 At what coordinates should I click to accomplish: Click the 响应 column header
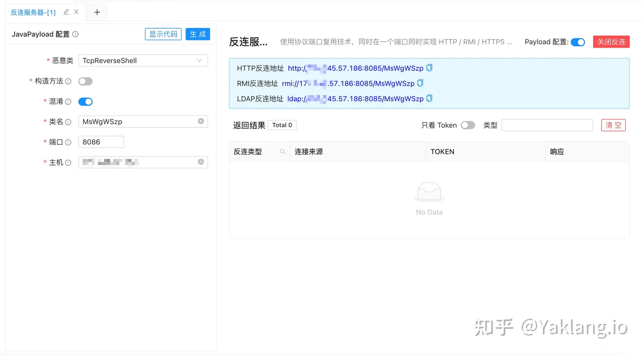[587, 152]
